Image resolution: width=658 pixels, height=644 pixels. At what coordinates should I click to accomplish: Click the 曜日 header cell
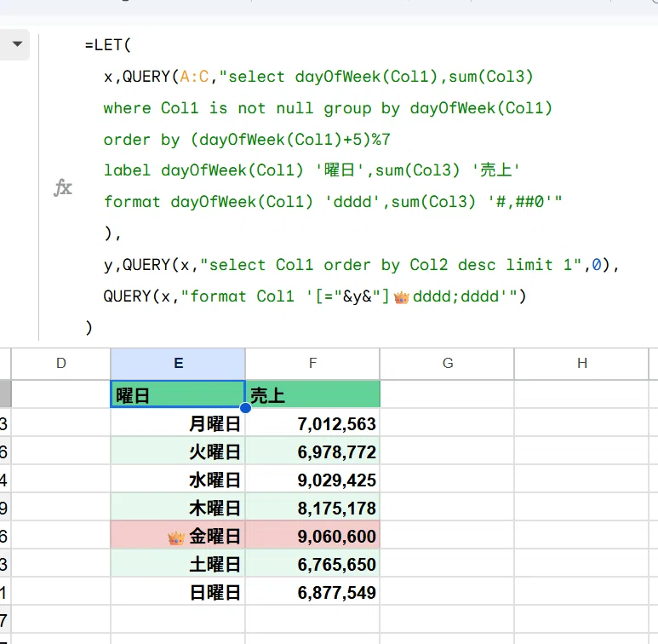[x=178, y=394]
